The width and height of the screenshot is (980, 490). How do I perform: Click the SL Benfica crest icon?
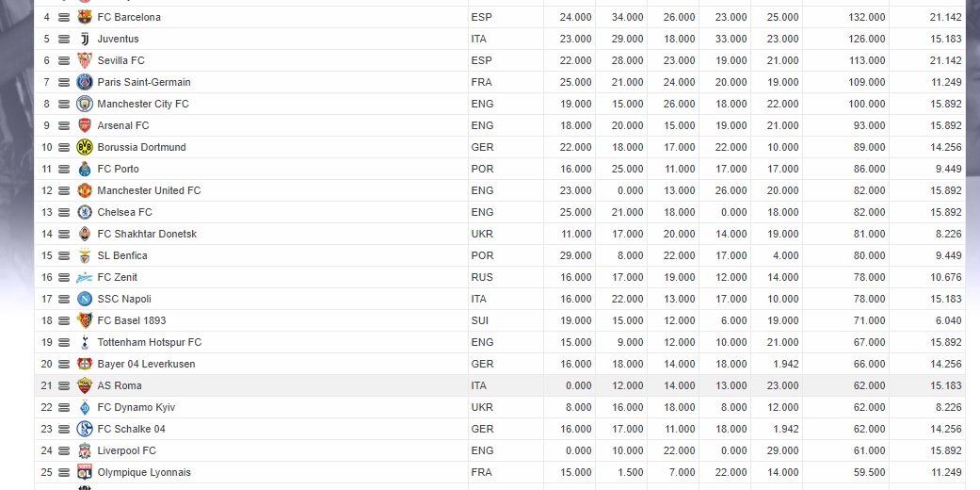[x=85, y=255]
